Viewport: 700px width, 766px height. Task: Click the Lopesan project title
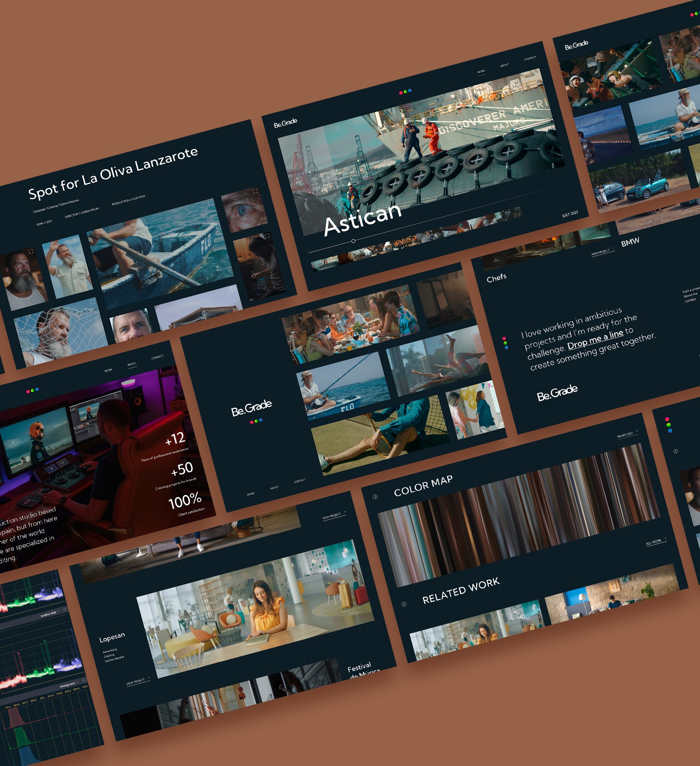[x=112, y=637]
